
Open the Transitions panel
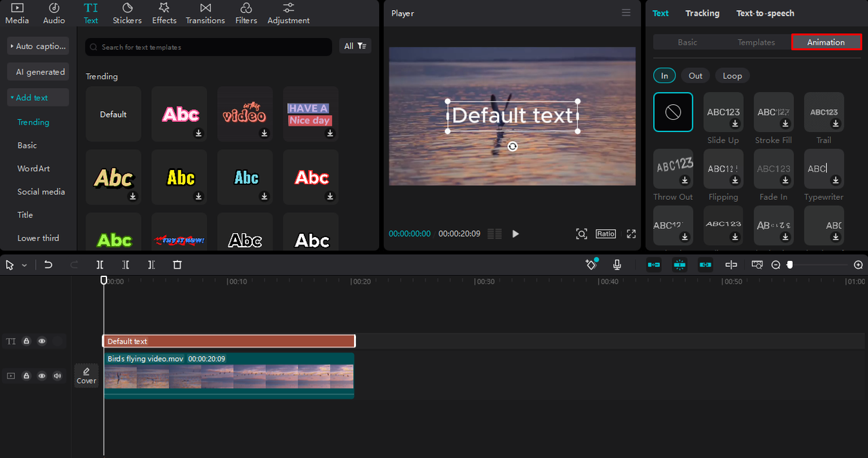(x=205, y=13)
